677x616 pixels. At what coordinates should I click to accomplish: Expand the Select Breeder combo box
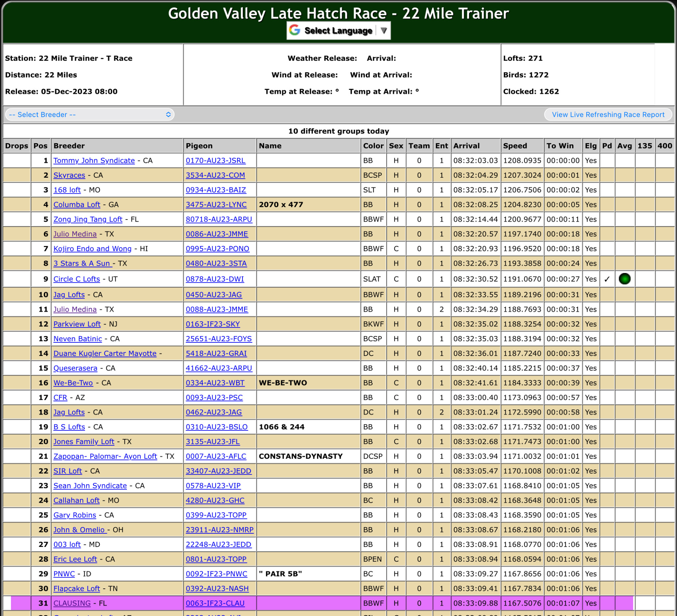pyautogui.click(x=90, y=115)
